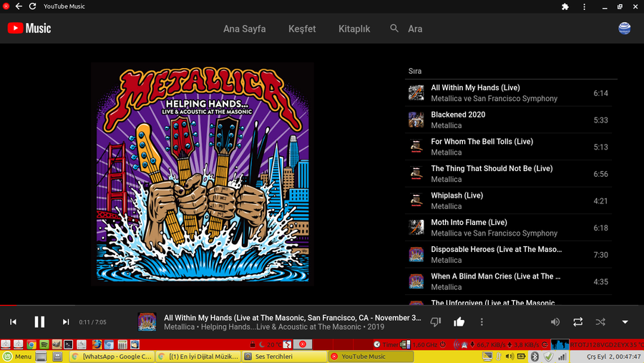Play The Thing That Should Not Be (Live)
644x363 pixels.
tap(509, 174)
